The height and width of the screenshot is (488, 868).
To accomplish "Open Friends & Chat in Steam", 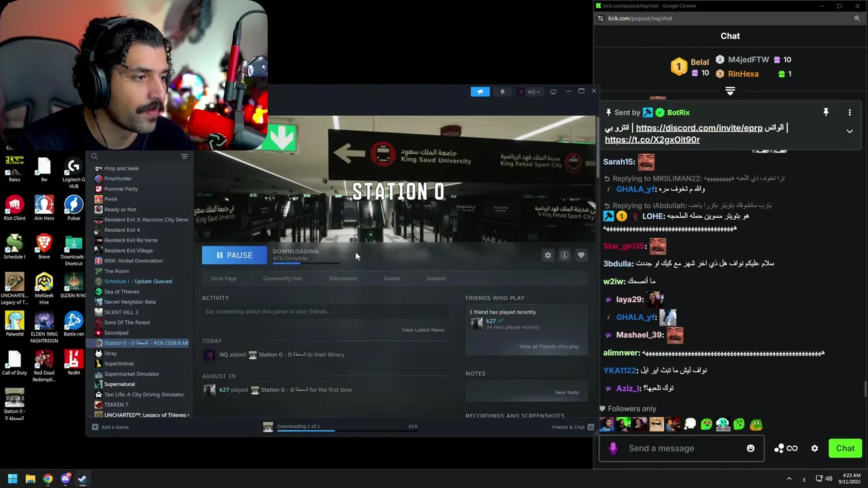I will (x=573, y=427).
